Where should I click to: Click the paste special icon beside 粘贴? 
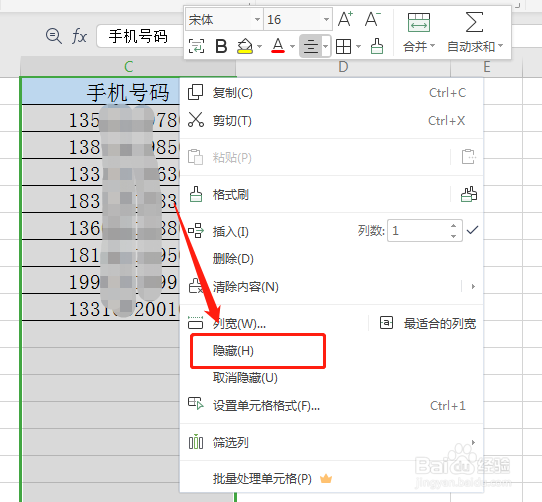468,157
